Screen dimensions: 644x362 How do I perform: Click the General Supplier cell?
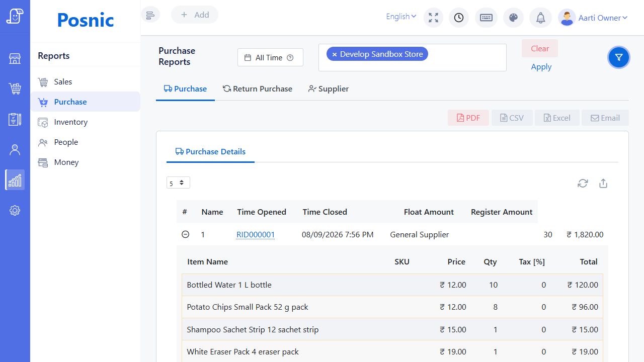click(x=420, y=234)
